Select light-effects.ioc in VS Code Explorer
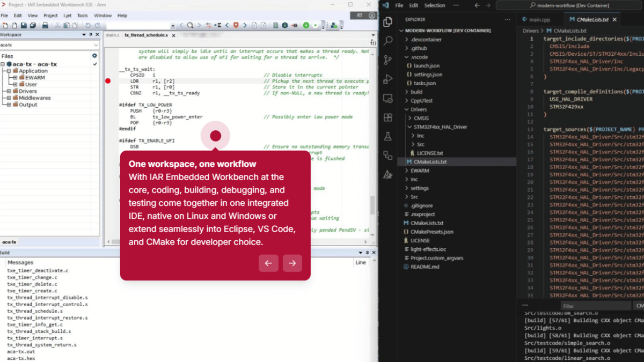The image size is (644, 362). click(x=428, y=249)
